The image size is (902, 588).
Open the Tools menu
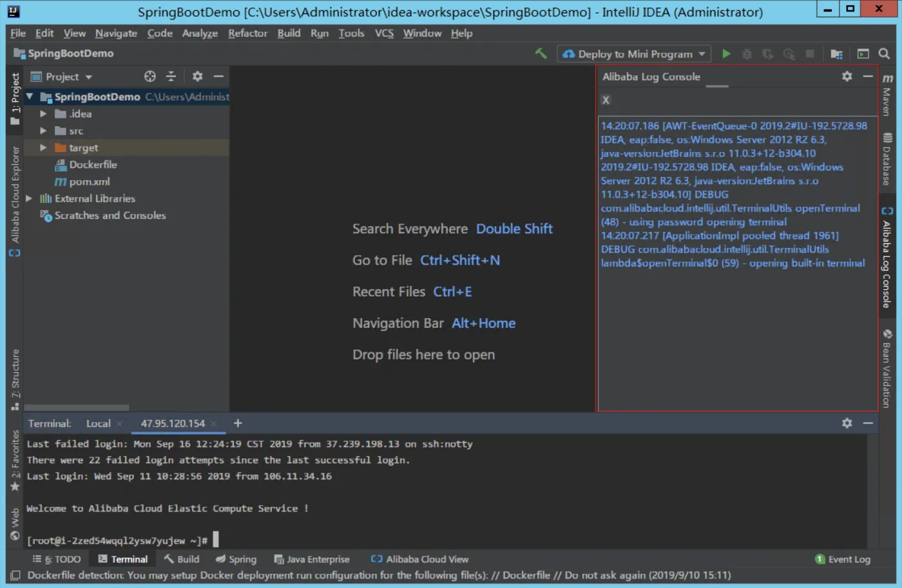[x=351, y=33]
